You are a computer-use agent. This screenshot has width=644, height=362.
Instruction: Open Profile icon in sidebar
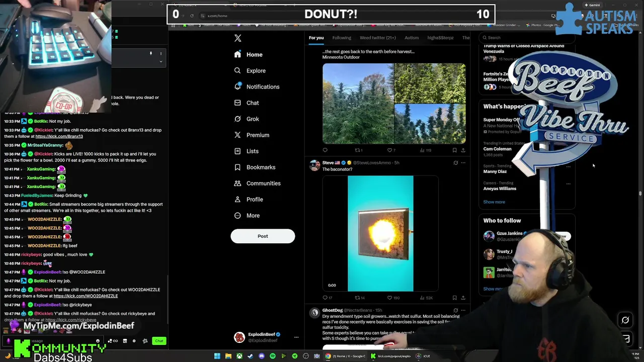pos(237,199)
